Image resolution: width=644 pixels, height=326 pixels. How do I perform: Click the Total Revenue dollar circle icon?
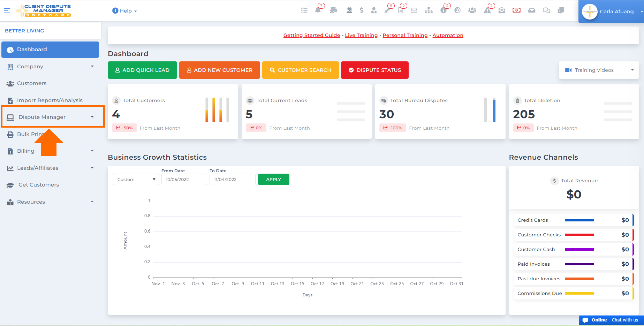(554, 181)
